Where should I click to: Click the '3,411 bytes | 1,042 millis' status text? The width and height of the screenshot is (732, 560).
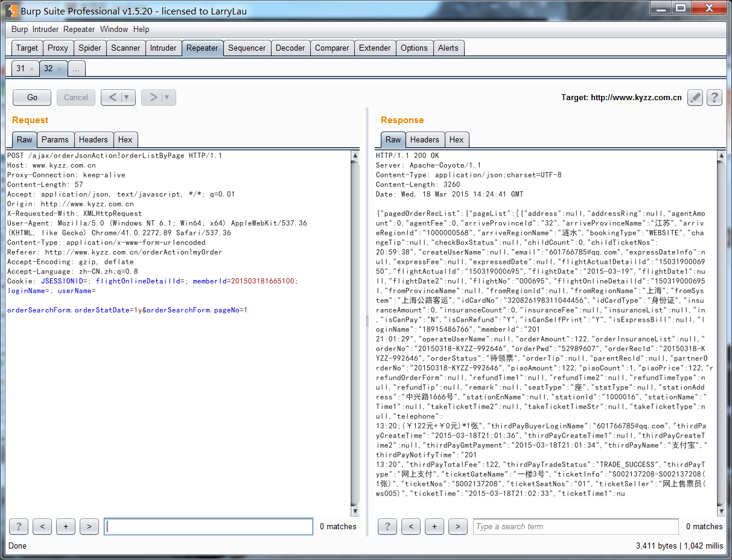(x=679, y=546)
